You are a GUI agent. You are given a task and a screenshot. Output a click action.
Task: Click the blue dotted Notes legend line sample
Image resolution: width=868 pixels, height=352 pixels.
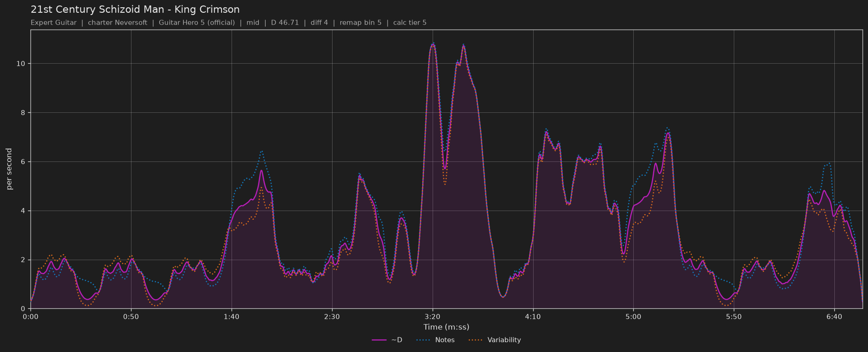pos(423,340)
